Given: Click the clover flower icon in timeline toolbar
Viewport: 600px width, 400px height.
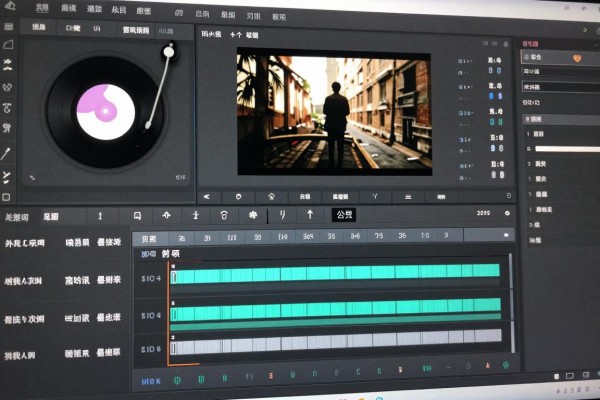Looking at the screenshot, I should pyautogui.click(x=253, y=215).
